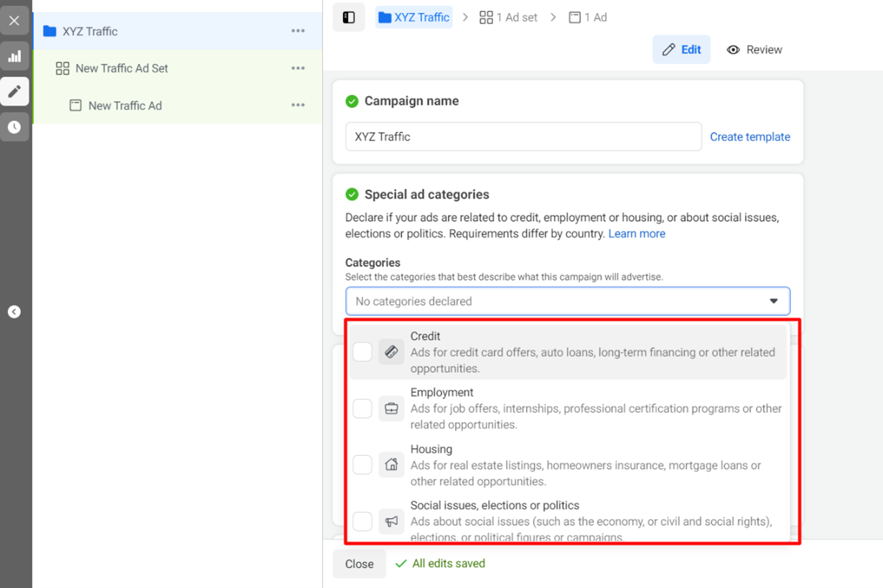This screenshot has height=588, width=883.
Task: Click the bar chart icon in left sidebar
Action: tap(14, 56)
